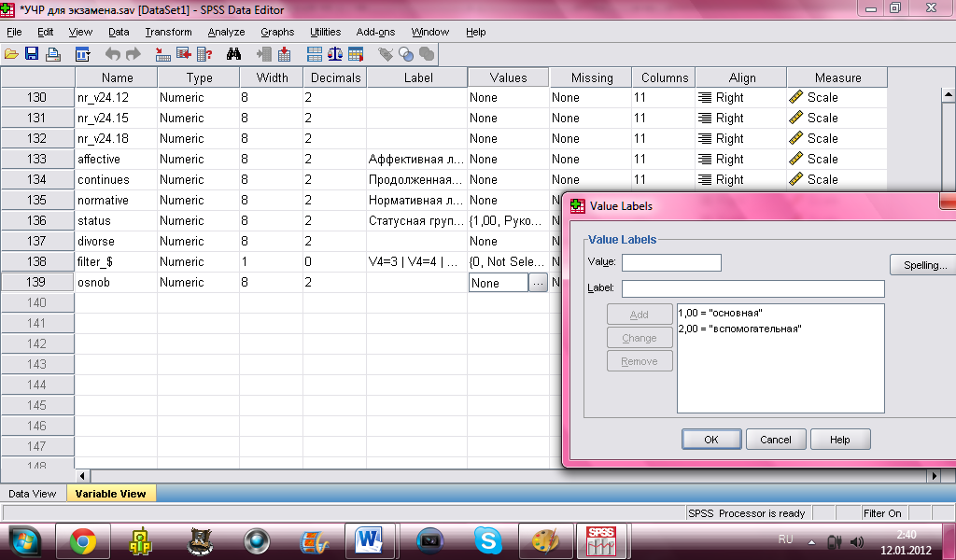Select the 1,00 = "основная" entry

(x=720, y=313)
